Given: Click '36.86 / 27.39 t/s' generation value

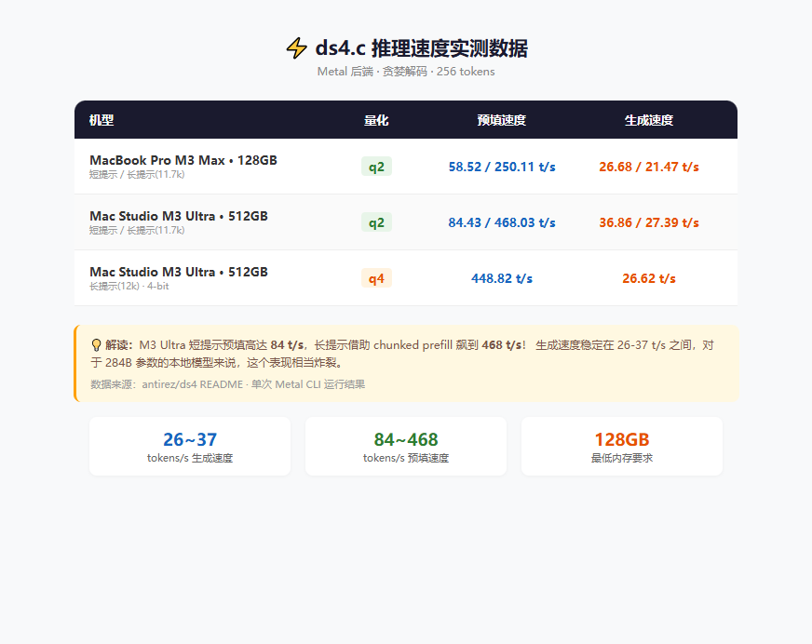Looking at the screenshot, I should [x=649, y=222].
